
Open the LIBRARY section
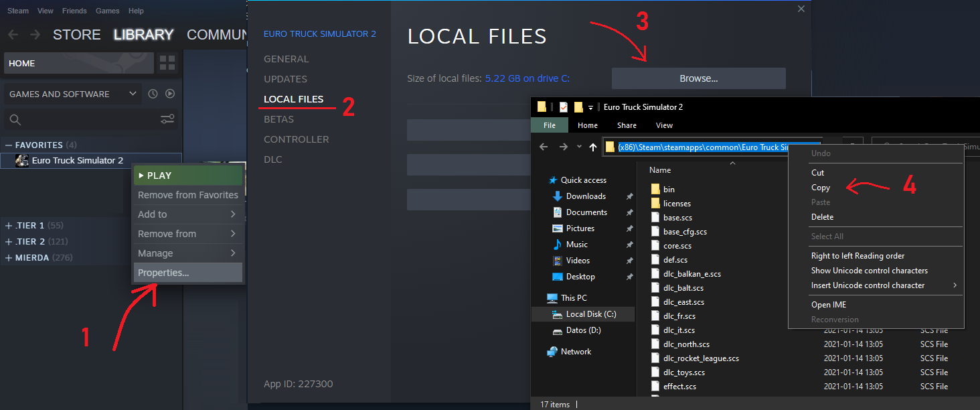144,35
